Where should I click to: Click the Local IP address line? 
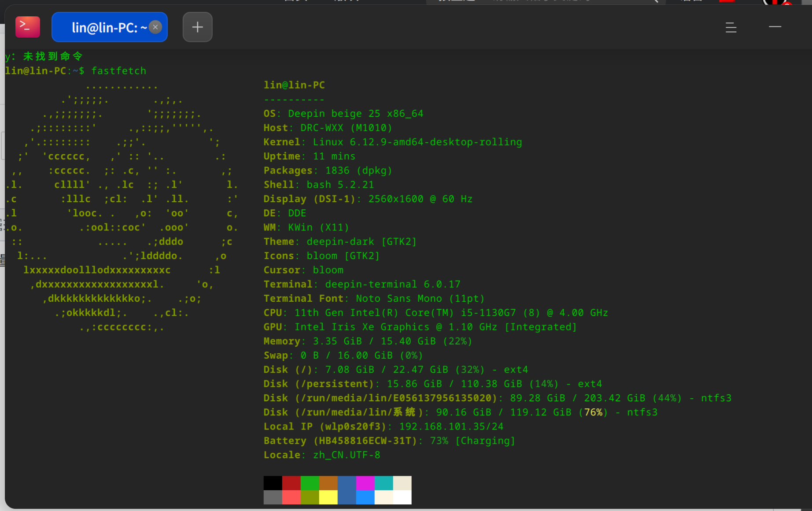point(384,426)
